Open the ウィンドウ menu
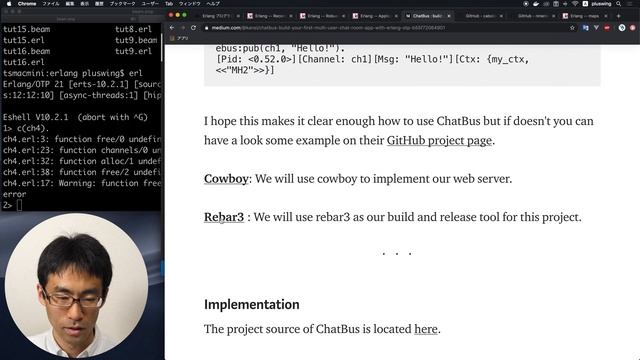Image resolution: width=640 pixels, height=360 pixels. [x=190, y=4]
